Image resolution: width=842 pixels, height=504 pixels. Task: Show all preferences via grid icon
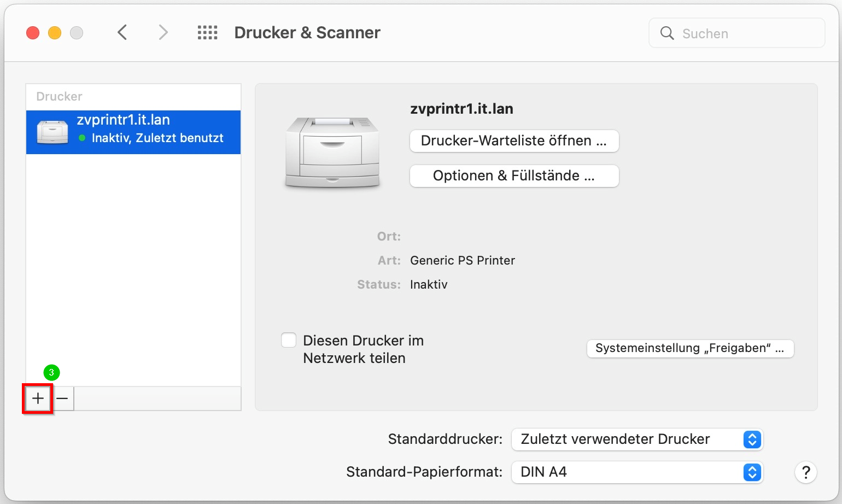207,33
